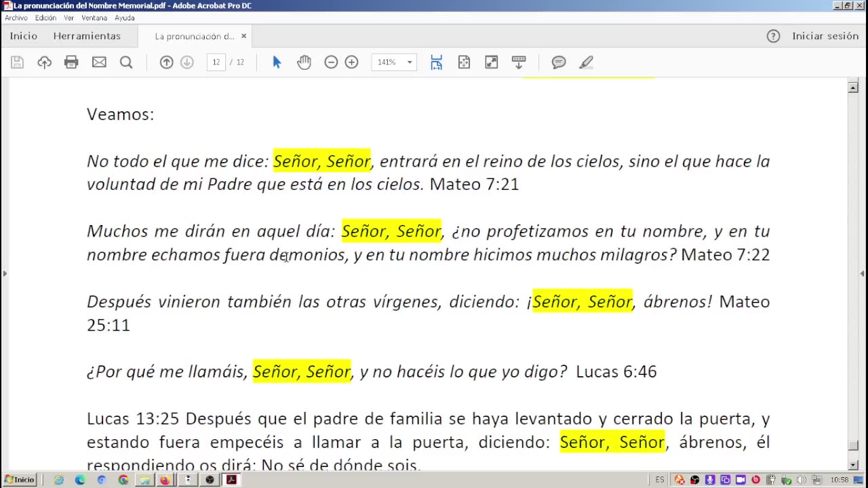
Task: Click the 'Lucas 6:46' reference text
Action: tap(616, 371)
